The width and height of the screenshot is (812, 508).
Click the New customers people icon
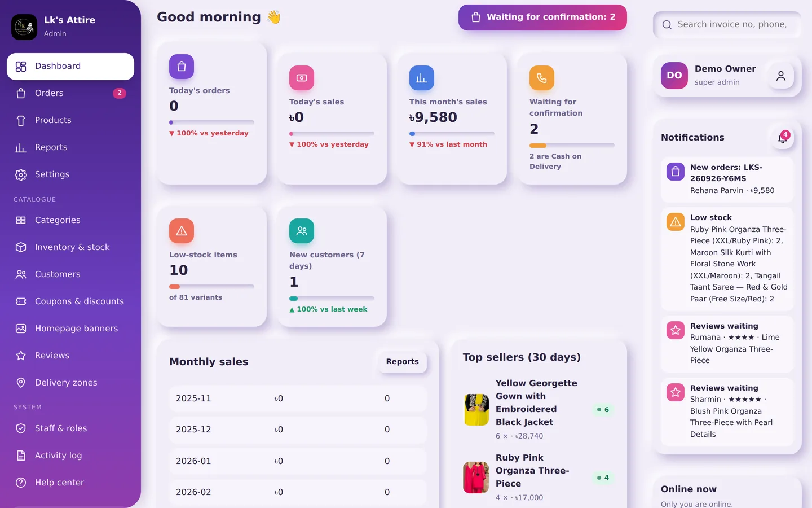point(302,231)
